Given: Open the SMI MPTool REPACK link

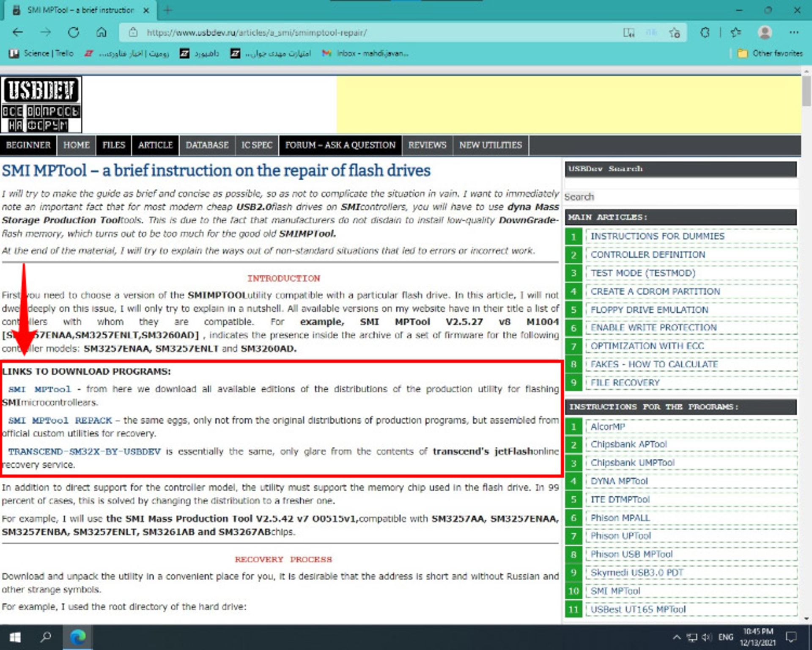Looking at the screenshot, I should pos(60,420).
